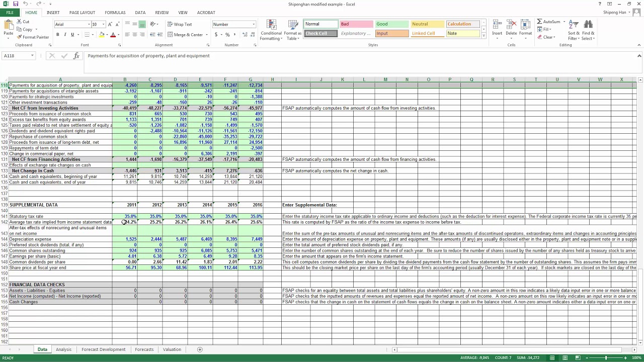Viewport: 644px width, 362px height.
Task: Add a new sheet with plus icon
Action: point(200,349)
